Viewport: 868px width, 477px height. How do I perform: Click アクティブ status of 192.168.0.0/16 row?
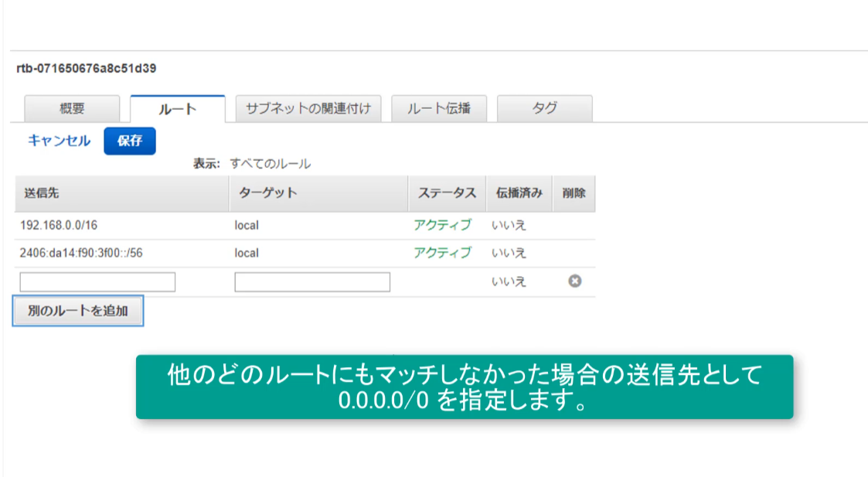tap(442, 225)
